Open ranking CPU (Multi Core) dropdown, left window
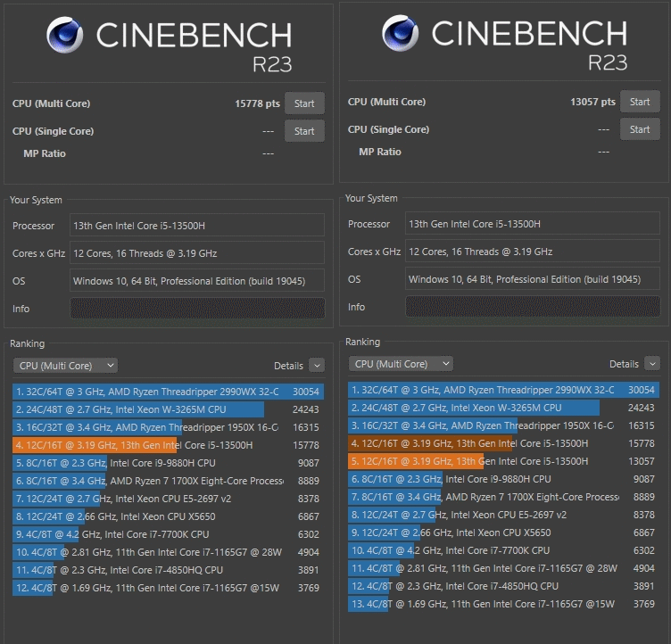Viewport: 671px width, 644px height. [65, 365]
